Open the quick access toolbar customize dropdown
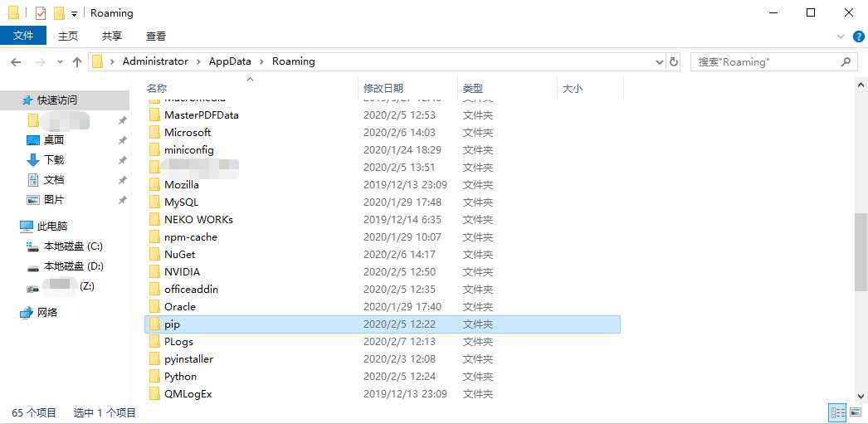The height and width of the screenshot is (424, 868). tap(74, 14)
